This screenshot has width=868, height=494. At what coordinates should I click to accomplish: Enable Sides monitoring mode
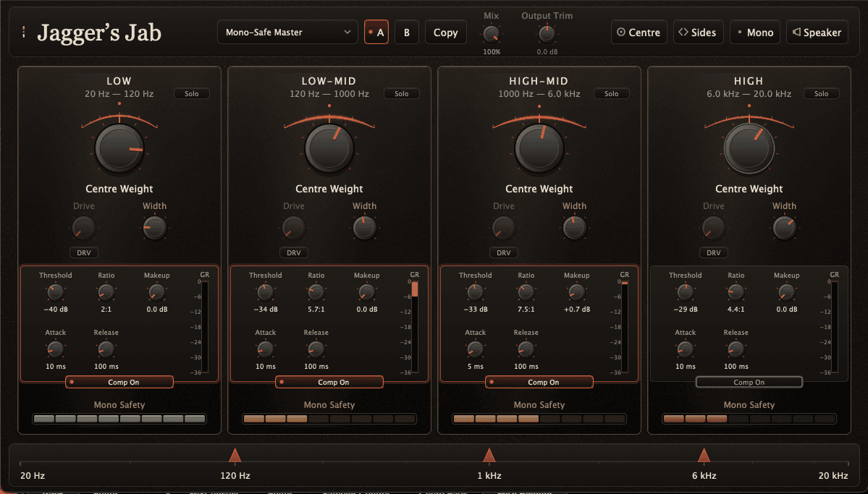[698, 32]
